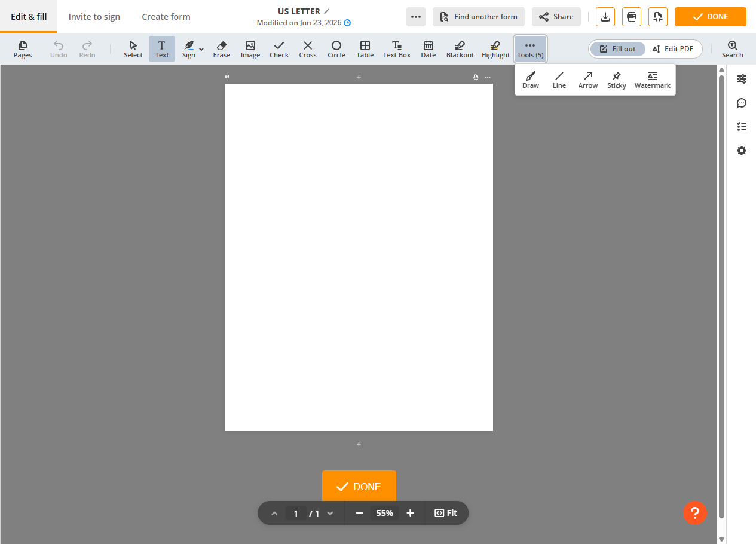Rotate page icon above document
Image resolution: width=756 pixels, height=544 pixels.
click(x=475, y=77)
